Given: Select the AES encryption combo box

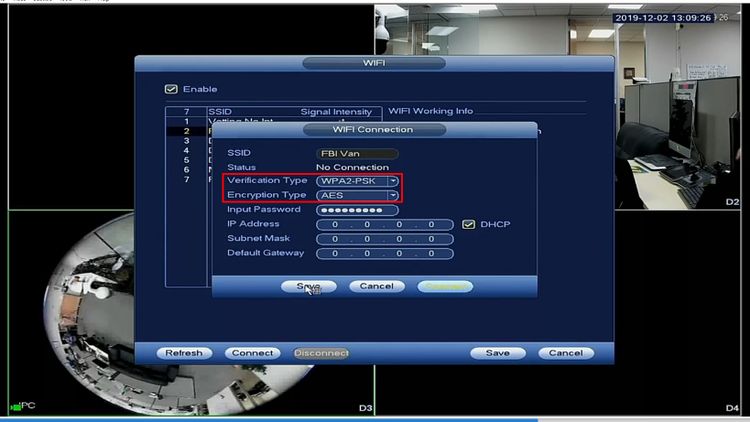Looking at the screenshot, I should coord(357,196).
